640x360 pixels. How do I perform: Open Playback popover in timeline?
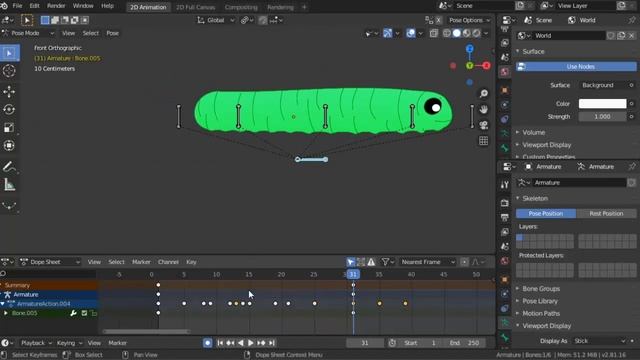click(36, 343)
